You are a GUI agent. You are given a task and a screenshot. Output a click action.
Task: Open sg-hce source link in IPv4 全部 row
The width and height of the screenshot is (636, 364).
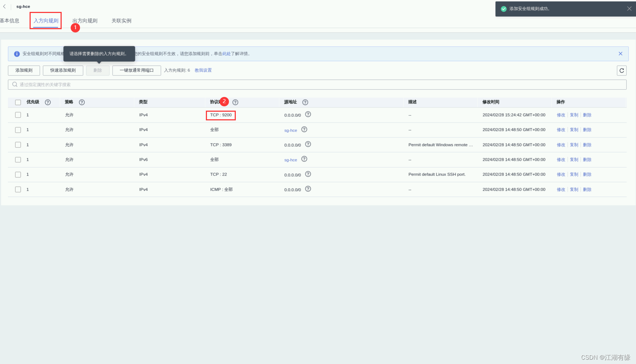pyautogui.click(x=291, y=130)
